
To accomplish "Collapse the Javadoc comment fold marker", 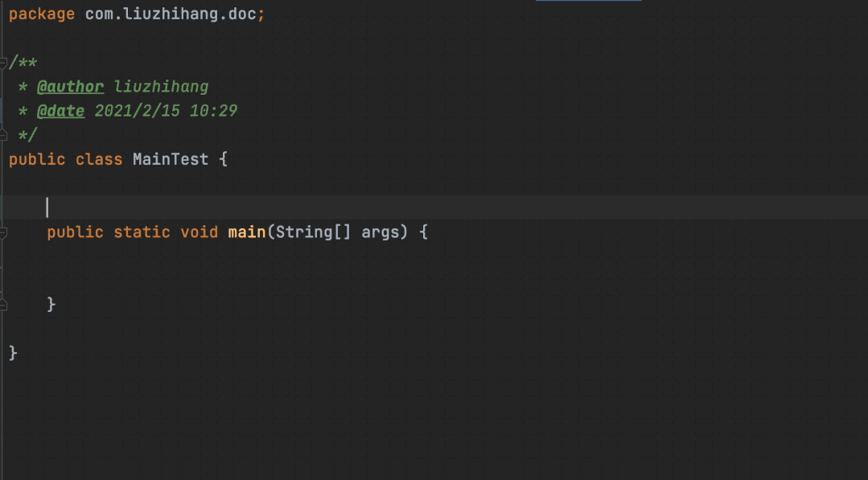I will [2, 63].
